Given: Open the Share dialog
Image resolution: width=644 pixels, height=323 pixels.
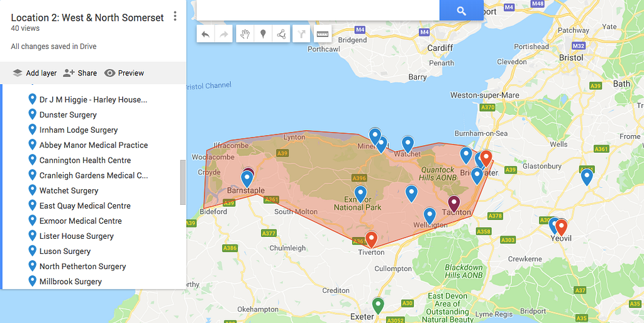Looking at the screenshot, I should [80, 73].
